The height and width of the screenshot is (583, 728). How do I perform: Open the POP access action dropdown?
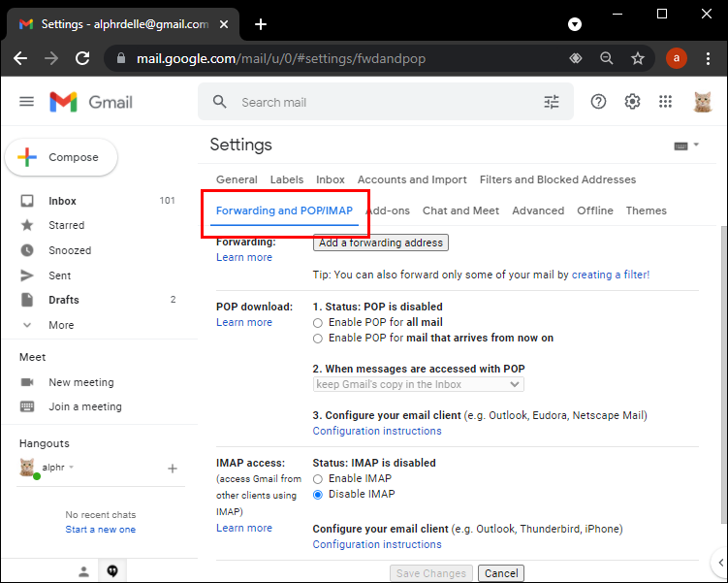point(418,384)
